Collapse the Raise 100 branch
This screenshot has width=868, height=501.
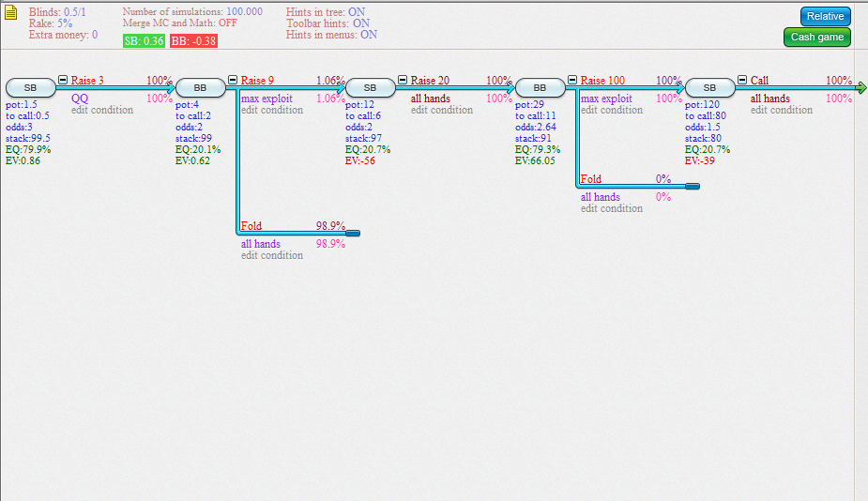pyautogui.click(x=572, y=80)
